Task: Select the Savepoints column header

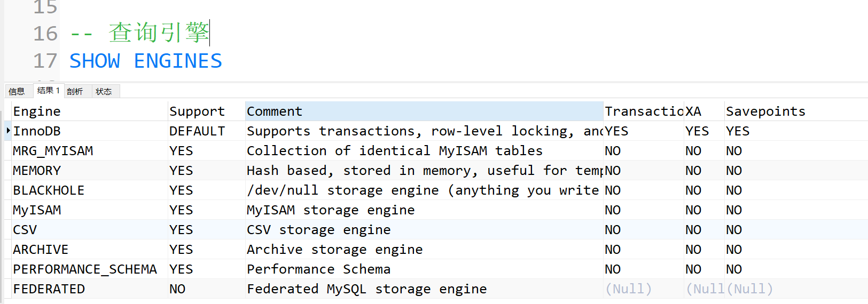Action: click(796, 111)
